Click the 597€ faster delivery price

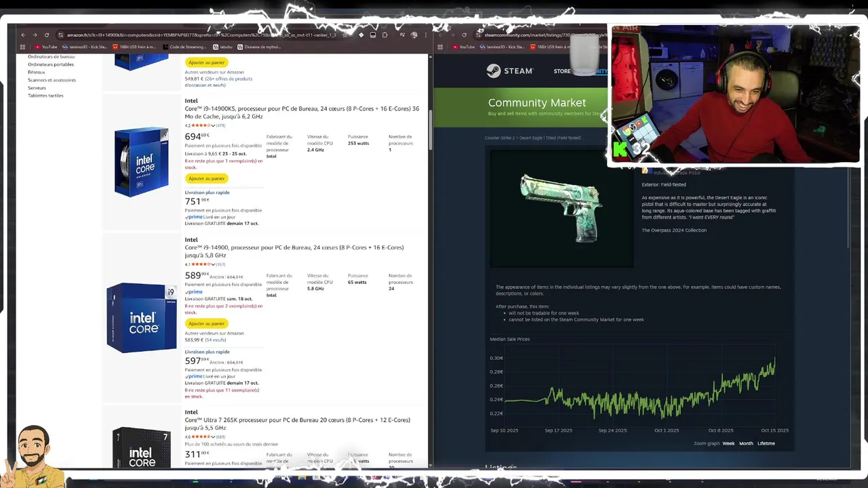197,361
